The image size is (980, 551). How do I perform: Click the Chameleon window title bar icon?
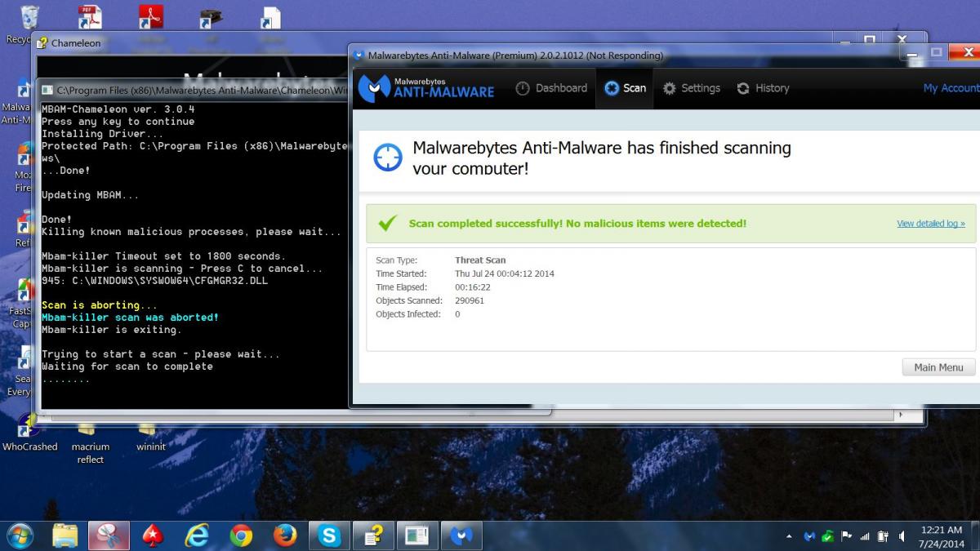click(42, 42)
